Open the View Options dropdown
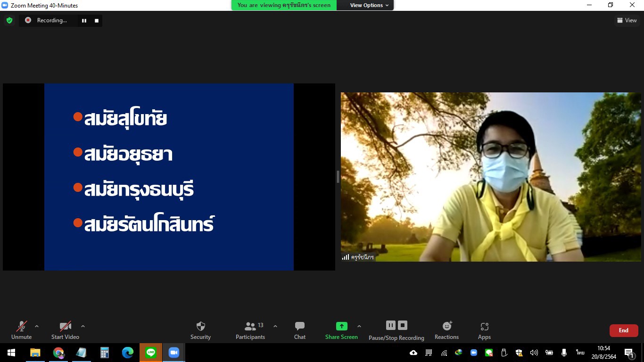The image size is (644, 362). point(369,5)
